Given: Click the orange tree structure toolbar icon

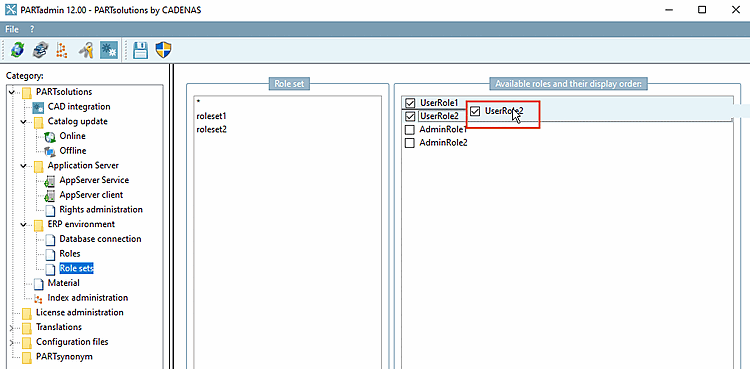Looking at the screenshot, I should tap(62, 49).
